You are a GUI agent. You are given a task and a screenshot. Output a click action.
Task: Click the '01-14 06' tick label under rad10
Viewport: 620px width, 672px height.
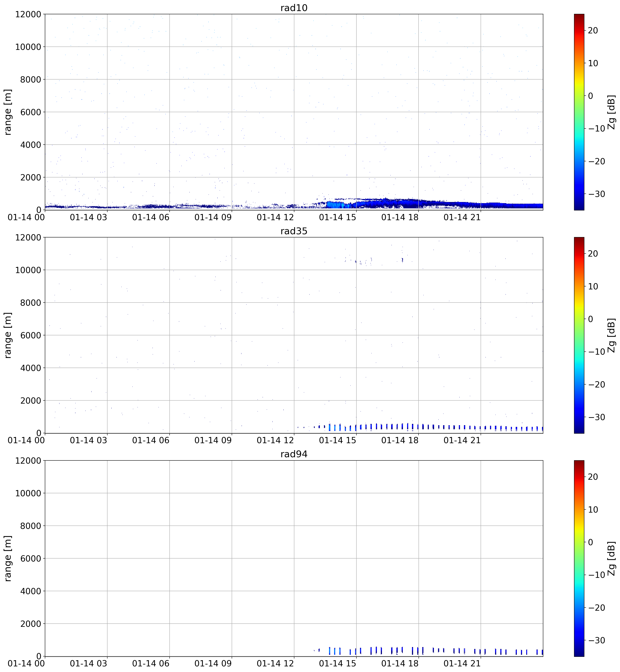[151, 217]
